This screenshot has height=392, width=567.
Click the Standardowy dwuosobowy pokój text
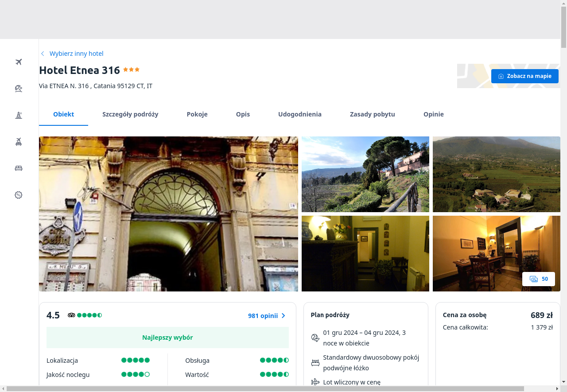[x=371, y=363]
